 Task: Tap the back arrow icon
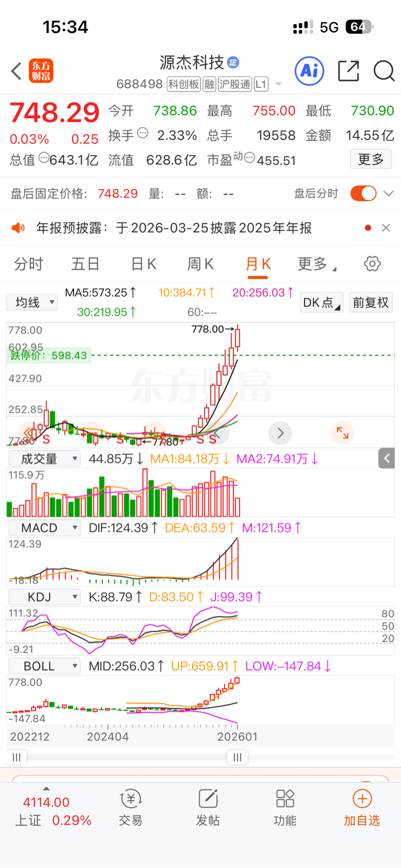coord(16,71)
